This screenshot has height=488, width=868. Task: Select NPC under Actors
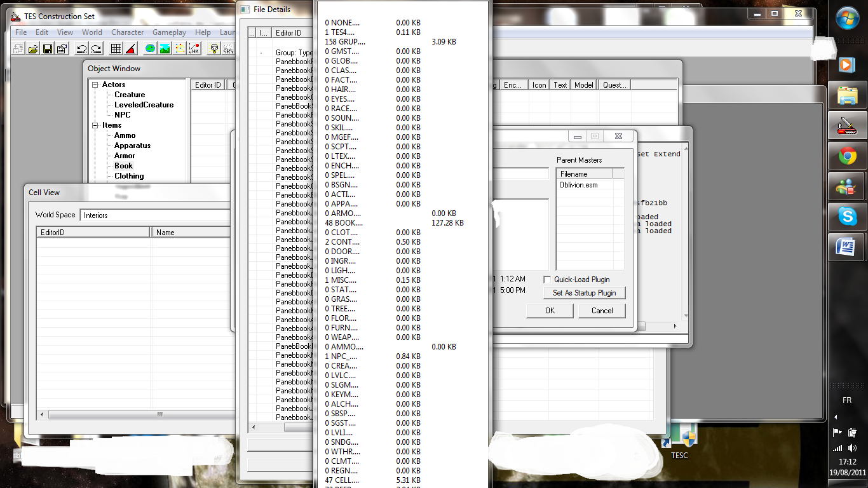123,115
